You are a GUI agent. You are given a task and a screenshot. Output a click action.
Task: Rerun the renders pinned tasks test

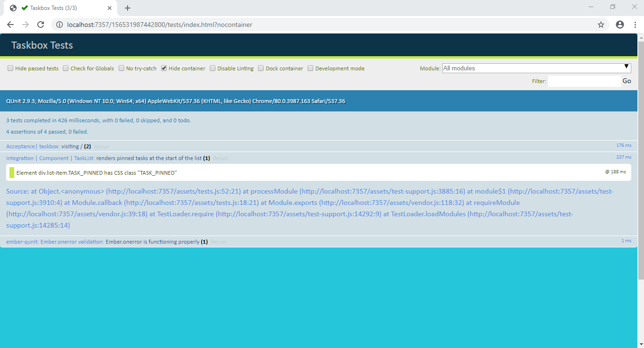tap(220, 158)
